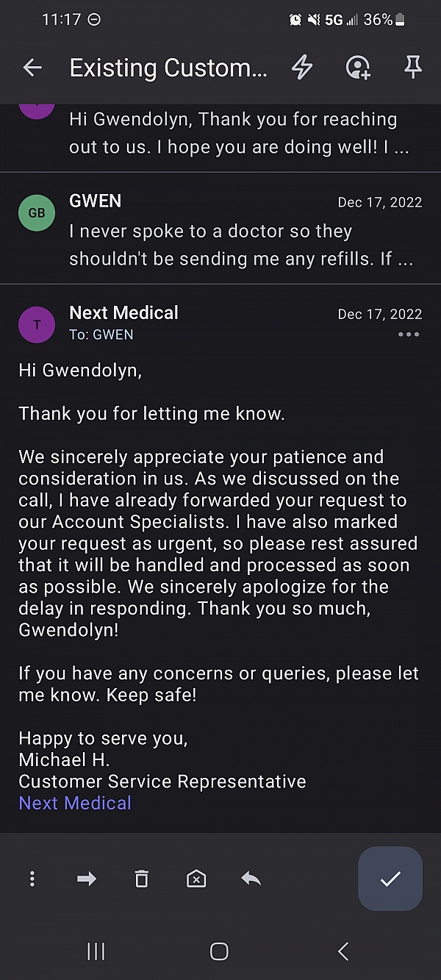Tap the lightning bolt quick actions icon
Viewport: 441px width, 980px height.
(x=301, y=68)
